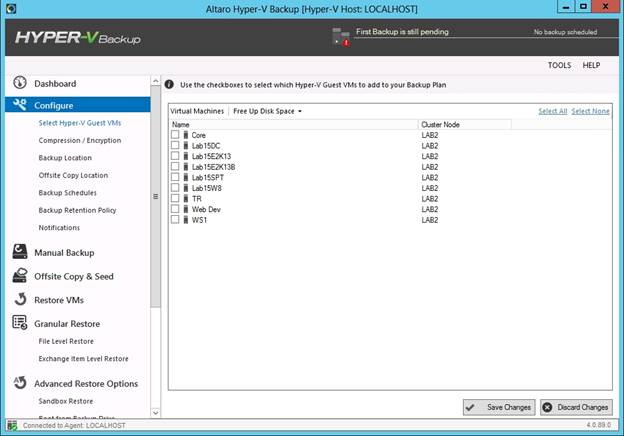Open Sandbox Restore option
Image resolution: width=624 pixels, height=436 pixels.
pyautogui.click(x=66, y=401)
